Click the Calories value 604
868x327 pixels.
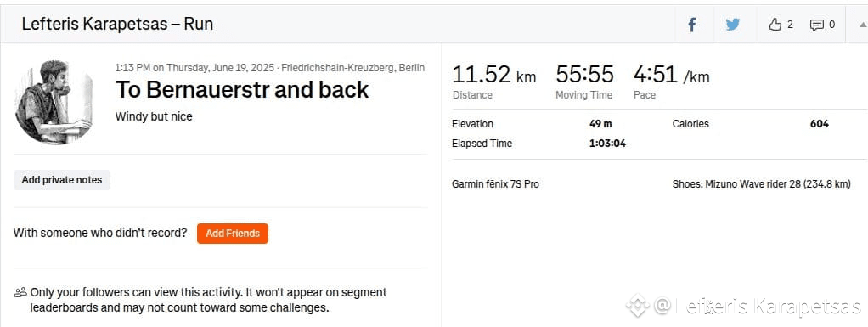[820, 124]
